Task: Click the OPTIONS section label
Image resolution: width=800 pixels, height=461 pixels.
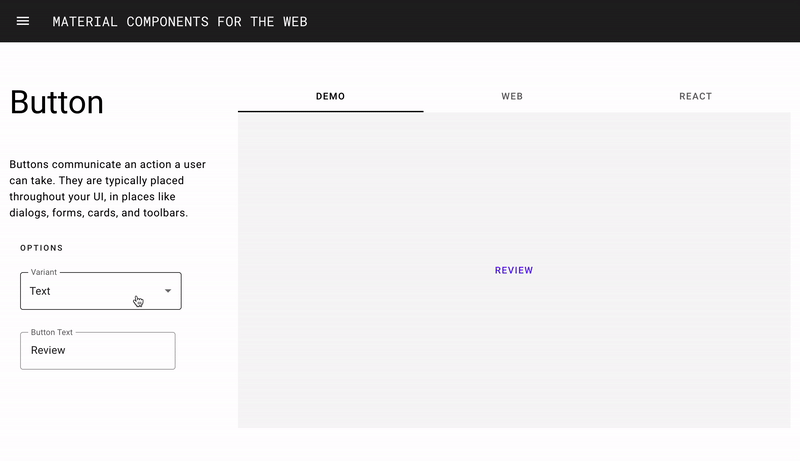Action: click(x=41, y=248)
